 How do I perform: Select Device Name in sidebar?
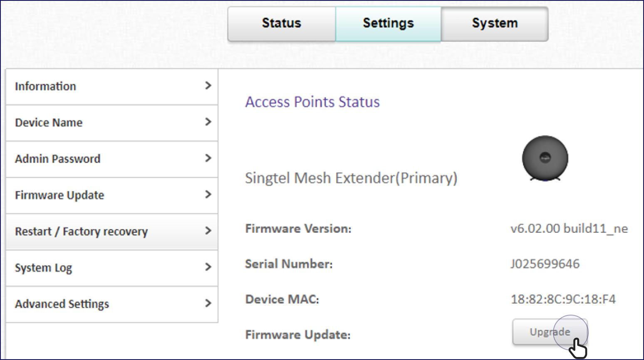112,123
